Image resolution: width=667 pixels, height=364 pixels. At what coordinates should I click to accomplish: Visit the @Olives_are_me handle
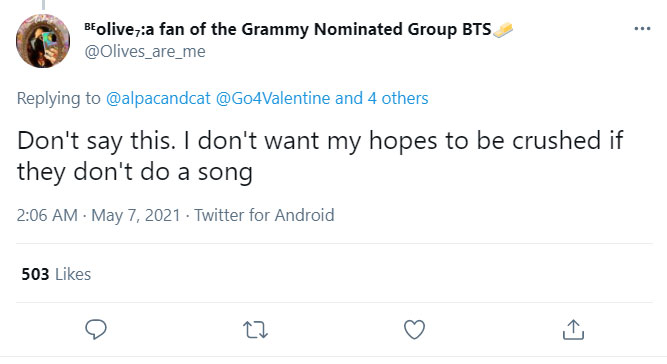coord(145,51)
